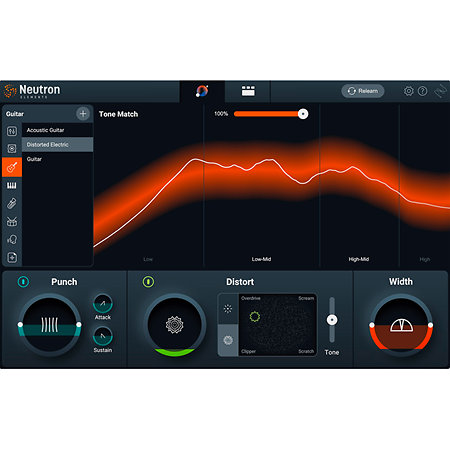Click the Tone vertical slider handle
Viewport: 450px width, 450px height.
point(332,320)
